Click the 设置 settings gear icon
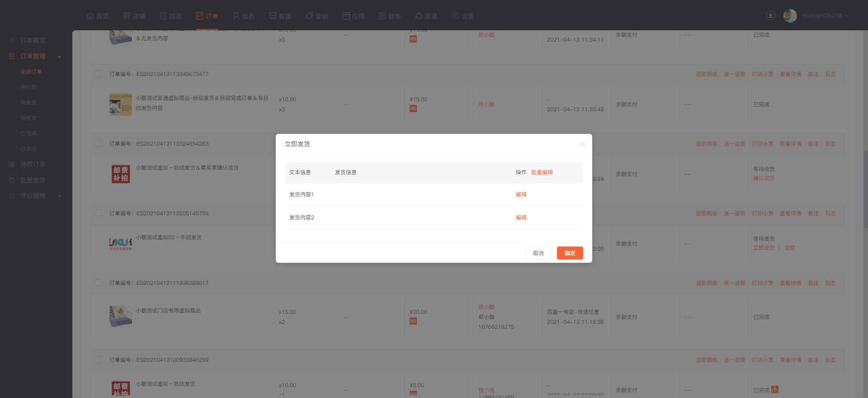868x398 pixels. pos(455,16)
